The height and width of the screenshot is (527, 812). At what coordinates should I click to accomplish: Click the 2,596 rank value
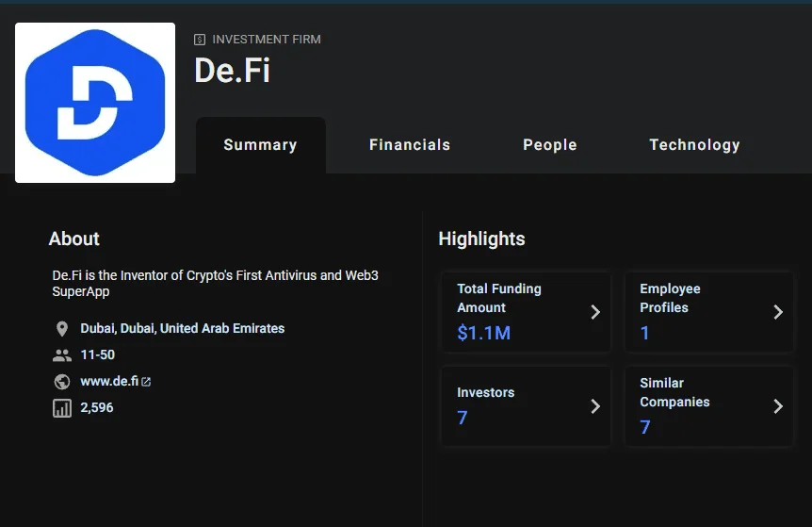click(97, 408)
